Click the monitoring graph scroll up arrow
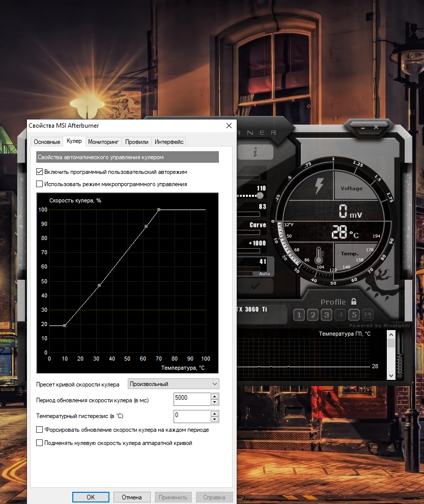Image resolution: width=424 pixels, height=504 pixels. 391,335
